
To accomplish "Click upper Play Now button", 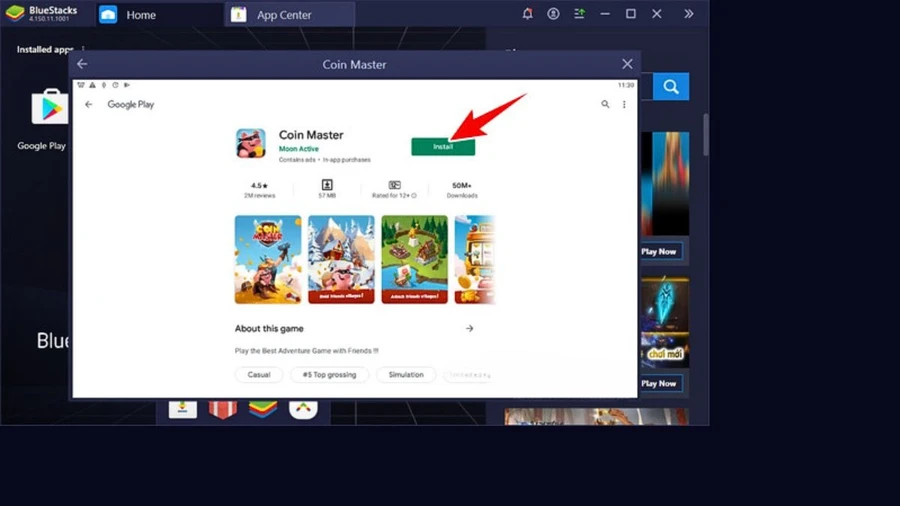I will click(659, 251).
